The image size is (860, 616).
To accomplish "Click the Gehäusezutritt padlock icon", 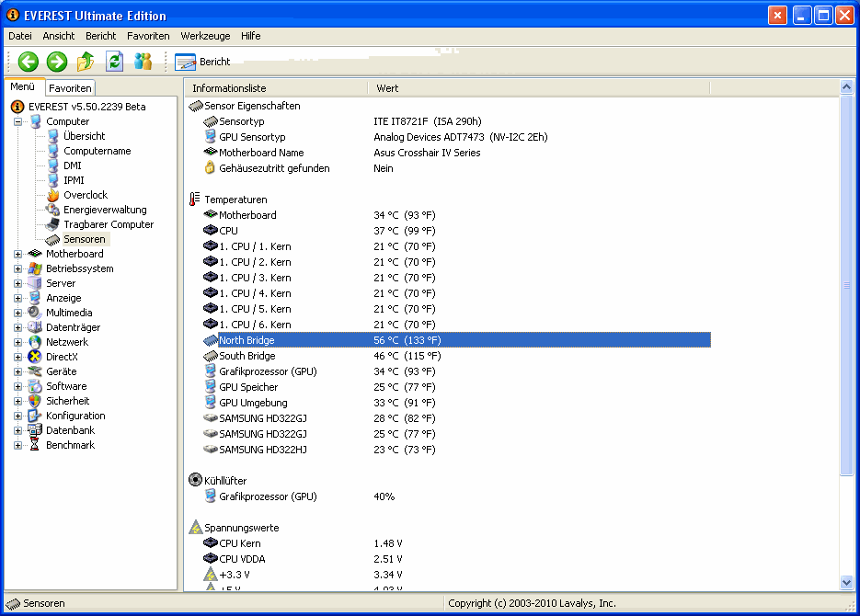I will click(210, 167).
